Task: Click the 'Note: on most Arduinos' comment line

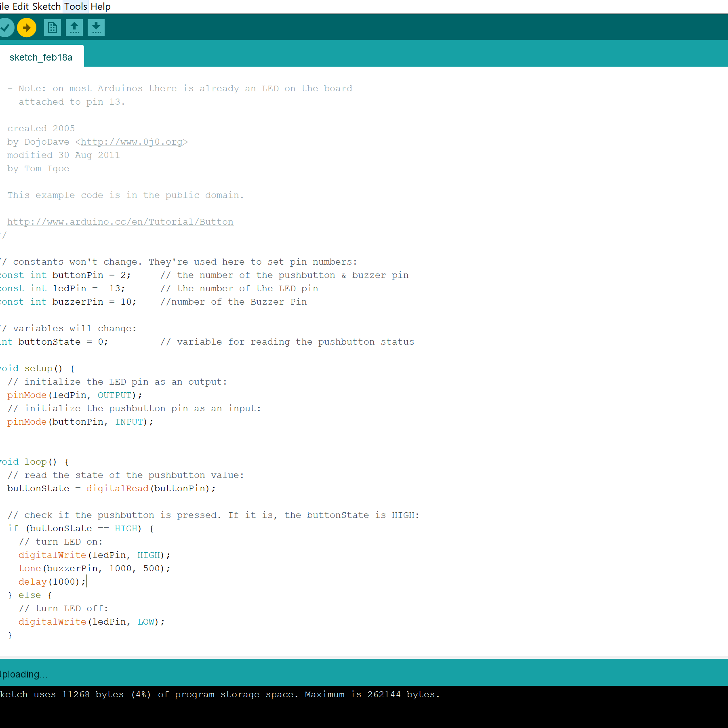Action: point(180,88)
